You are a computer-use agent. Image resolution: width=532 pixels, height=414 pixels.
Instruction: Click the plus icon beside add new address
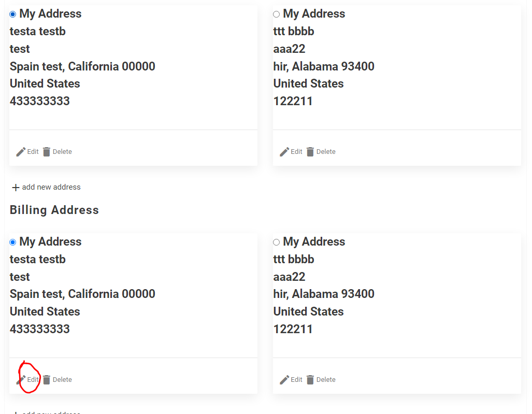(15, 187)
